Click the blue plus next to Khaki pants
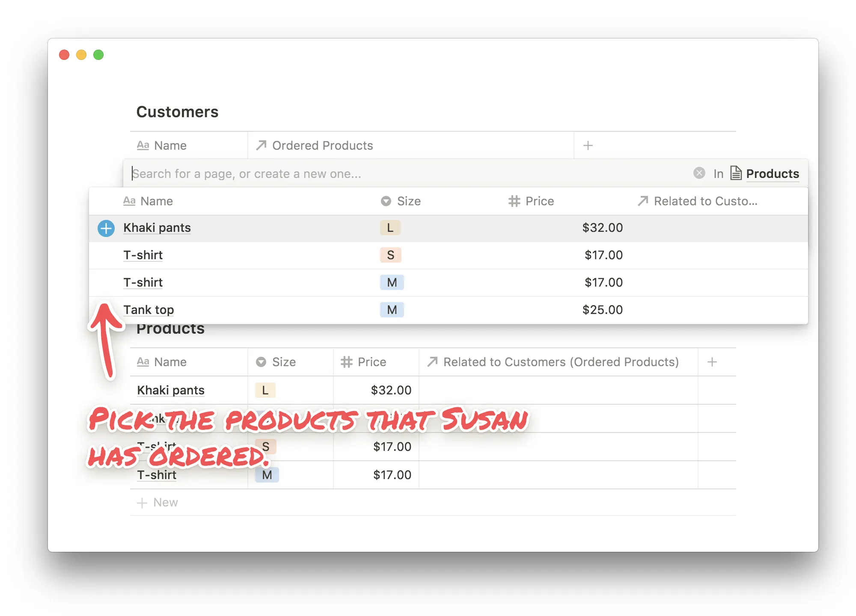Screen dimensions: 856x616 [106, 228]
